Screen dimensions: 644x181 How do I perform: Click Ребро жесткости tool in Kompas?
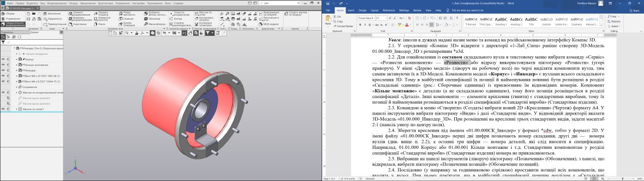(x=127, y=14)
